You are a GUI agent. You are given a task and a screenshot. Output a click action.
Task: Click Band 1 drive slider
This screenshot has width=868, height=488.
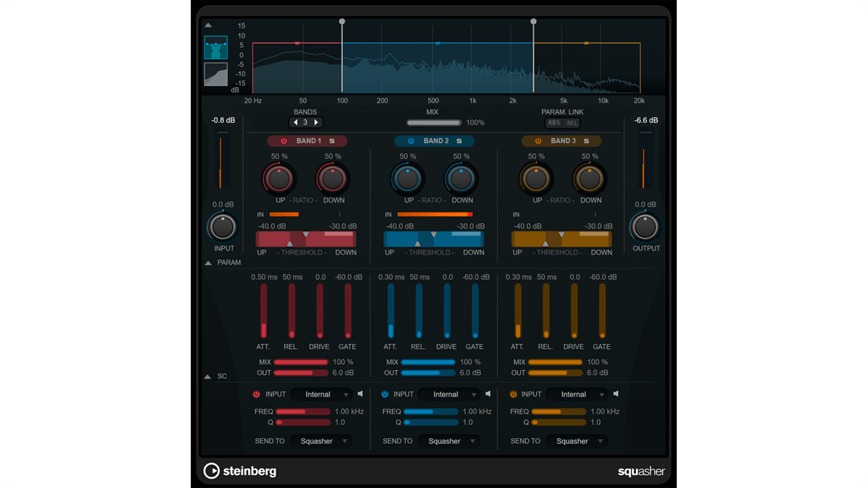(320, 311)
